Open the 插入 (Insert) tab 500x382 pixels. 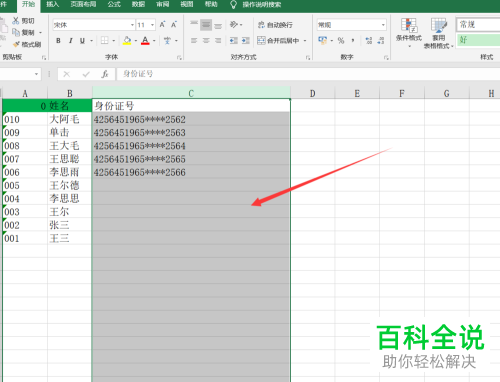coord(52,4)
